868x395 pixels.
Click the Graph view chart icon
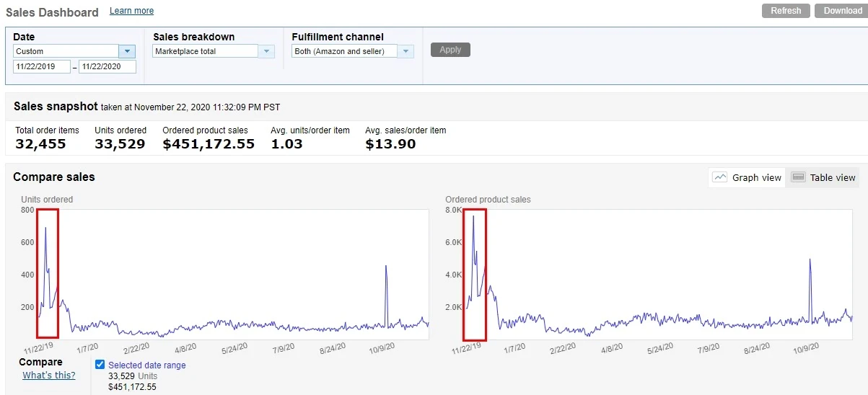point(720,177)
